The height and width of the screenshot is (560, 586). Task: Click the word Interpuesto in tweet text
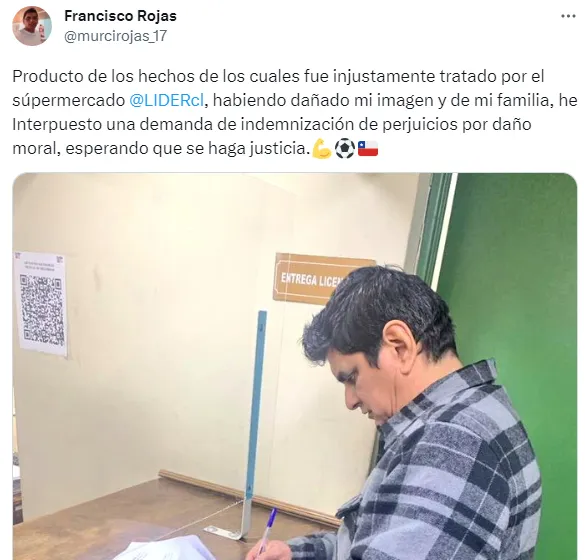coord(56,125)
